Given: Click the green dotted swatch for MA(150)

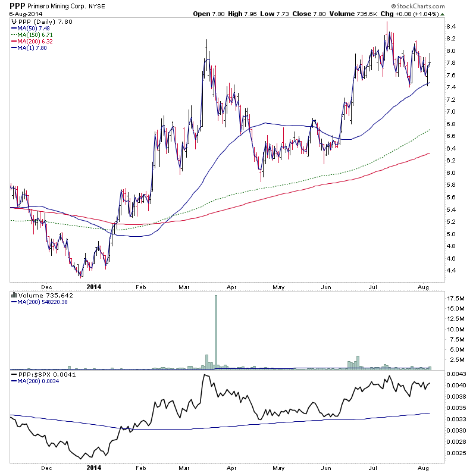Looking at the screenshot, I should [x=14, y=35].
